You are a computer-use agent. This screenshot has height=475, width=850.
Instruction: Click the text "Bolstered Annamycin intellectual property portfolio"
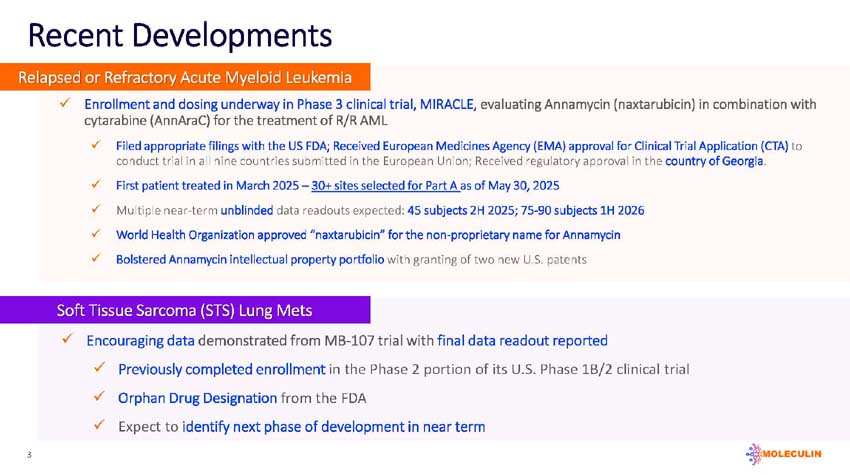tap(250, 259)
